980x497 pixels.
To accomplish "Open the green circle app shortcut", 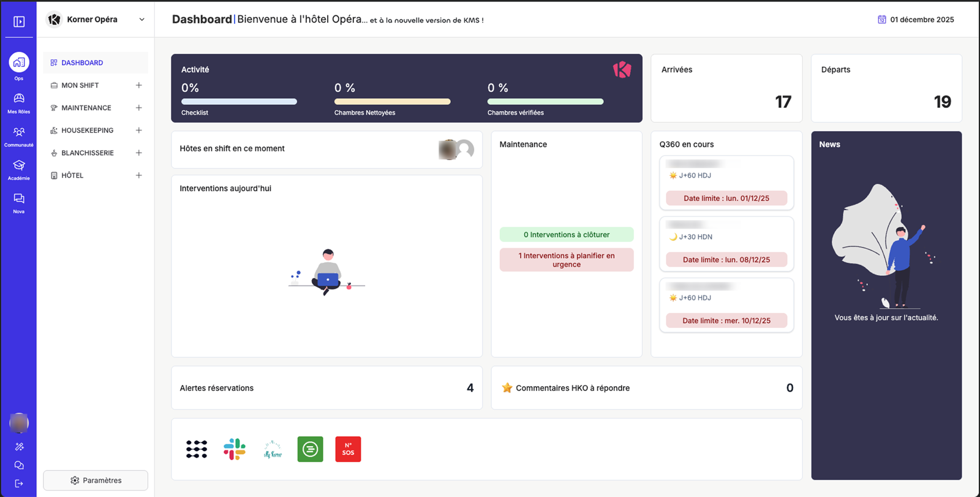I will point(311,449).
